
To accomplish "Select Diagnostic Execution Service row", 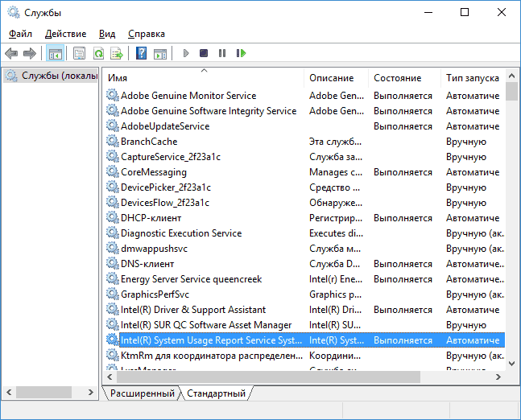I will (304, 233).
